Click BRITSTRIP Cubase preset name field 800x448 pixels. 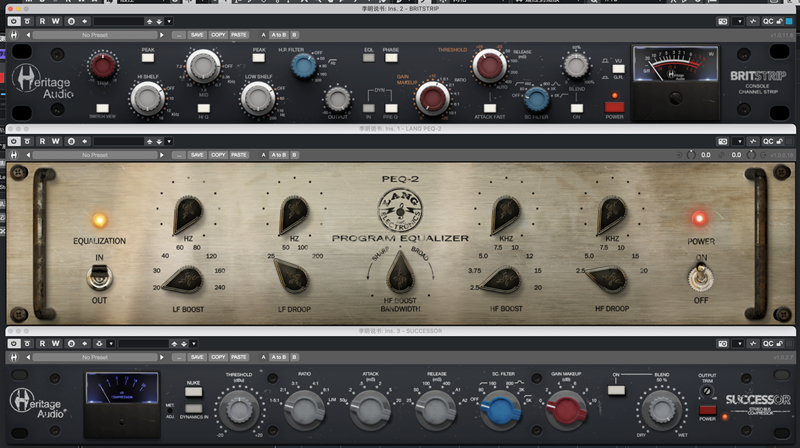tap(118, 21)
